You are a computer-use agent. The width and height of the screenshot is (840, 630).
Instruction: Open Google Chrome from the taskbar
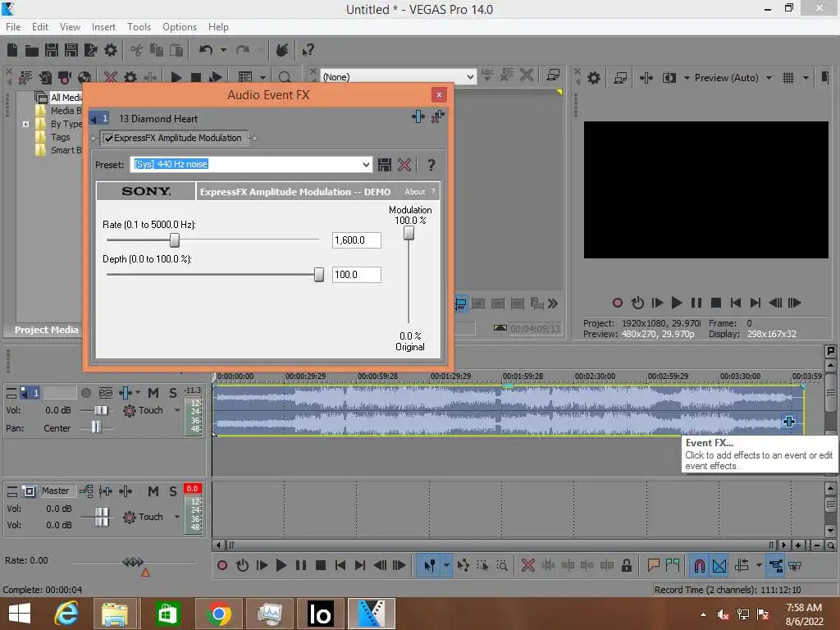[x=218, y=614]
